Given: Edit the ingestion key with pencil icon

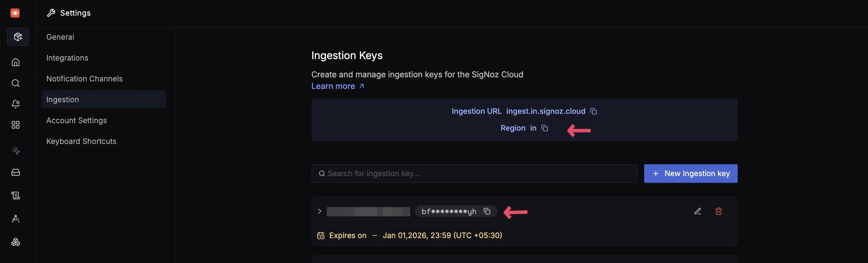Looking at the screenshot, I should pyautogui.click(x=697, y=211).
